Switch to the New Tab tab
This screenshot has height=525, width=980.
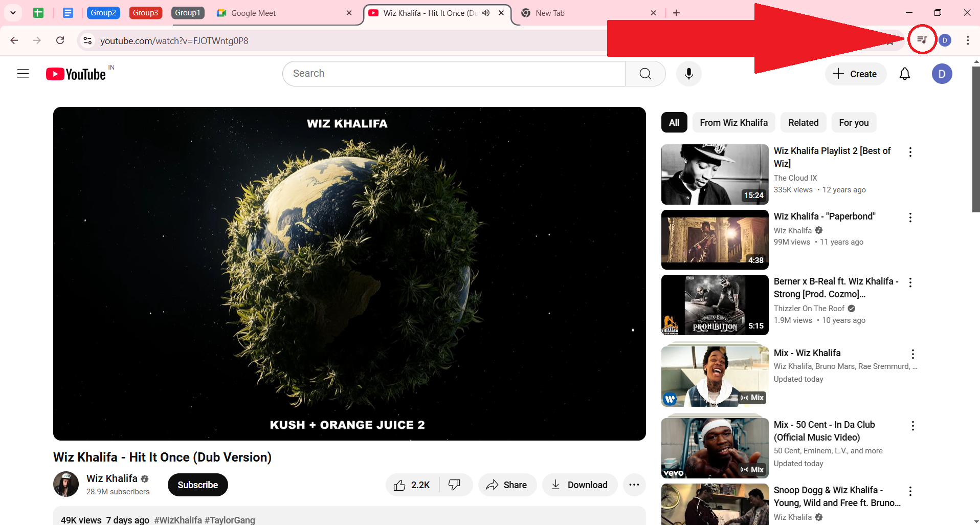(x=583, y=13)
